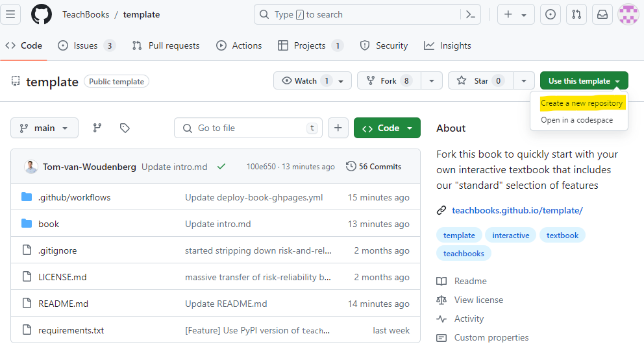Click the .github/workflows folder icon
This screenshot has width=644, height=349.
tap(27, 197)
